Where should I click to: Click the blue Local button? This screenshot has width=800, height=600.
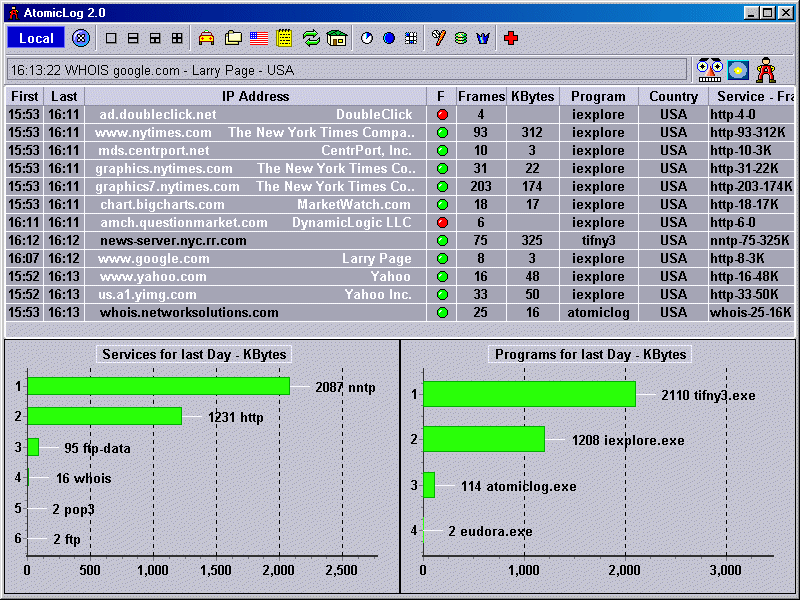(36, 38)
